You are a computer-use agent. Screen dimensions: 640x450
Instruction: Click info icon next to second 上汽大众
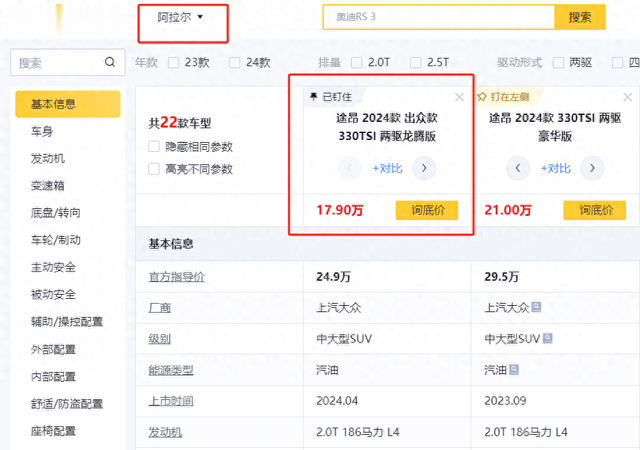536,307
